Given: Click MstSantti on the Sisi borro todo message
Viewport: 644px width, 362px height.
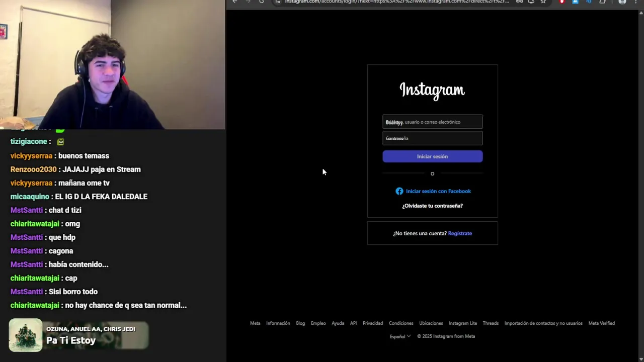Looking at the screenshot, I should [x=27, y=292].
